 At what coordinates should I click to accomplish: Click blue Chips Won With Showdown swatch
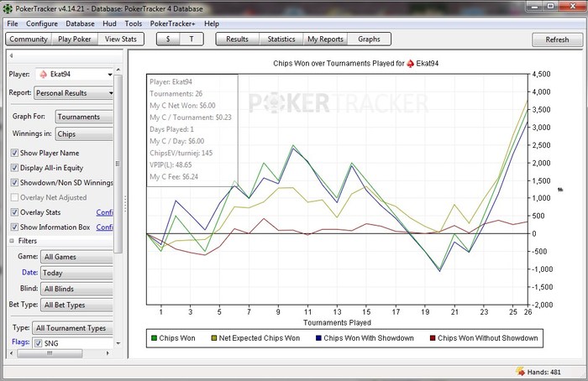(x=318, y=338)
